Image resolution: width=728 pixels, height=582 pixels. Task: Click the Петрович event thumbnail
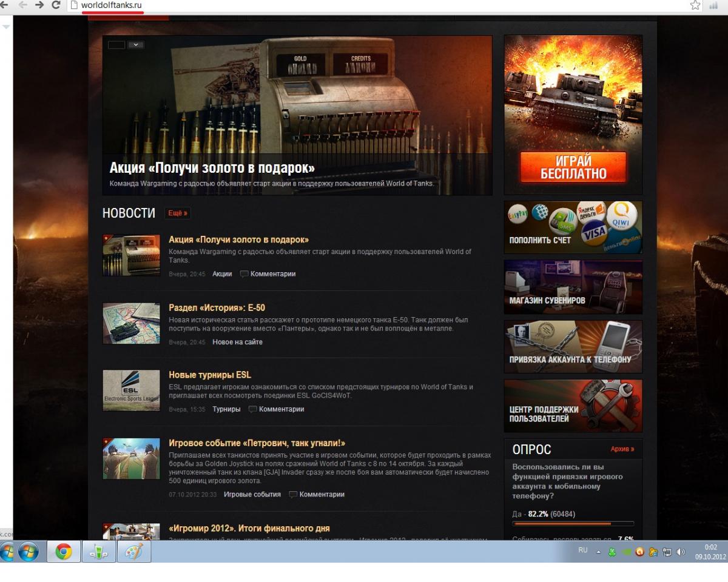click(x=132, y=458)
